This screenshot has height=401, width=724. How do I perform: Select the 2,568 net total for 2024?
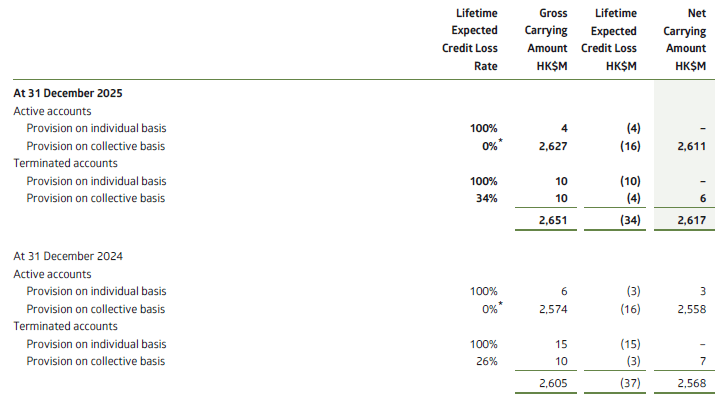689,383
